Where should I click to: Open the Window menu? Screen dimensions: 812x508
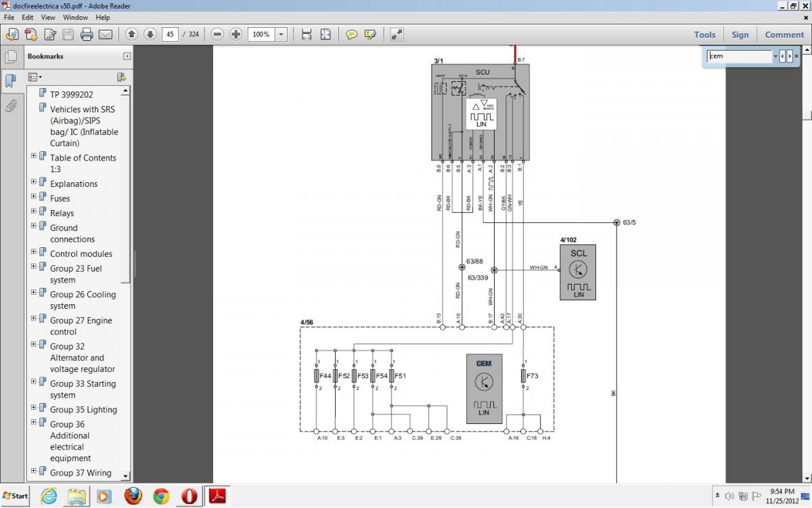75,17
